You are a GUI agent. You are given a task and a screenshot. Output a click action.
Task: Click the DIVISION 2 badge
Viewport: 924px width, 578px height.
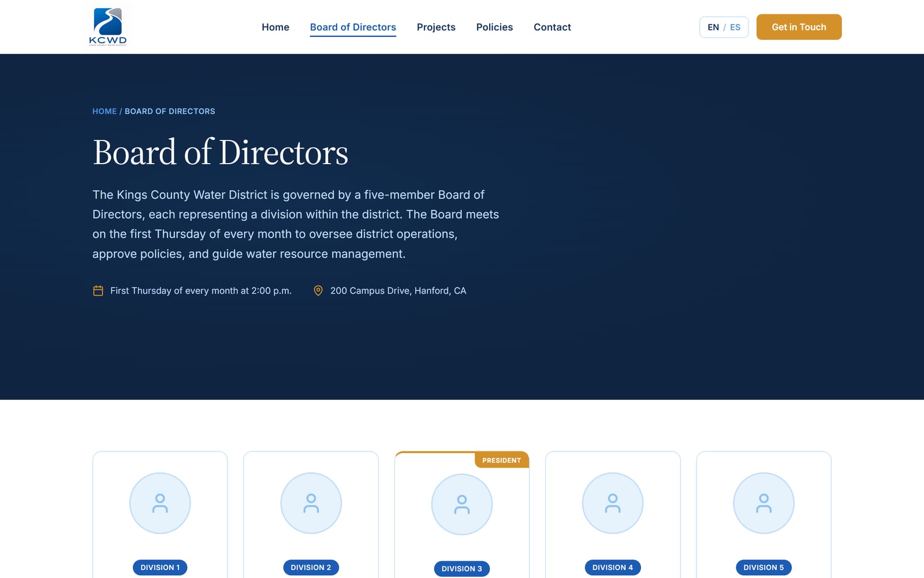[311, 568]
